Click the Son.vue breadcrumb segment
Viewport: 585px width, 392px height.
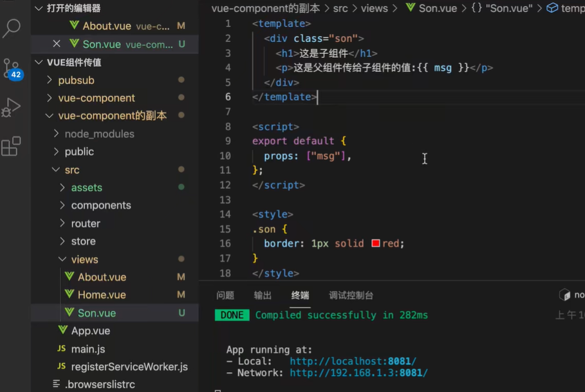click(438, 8)
